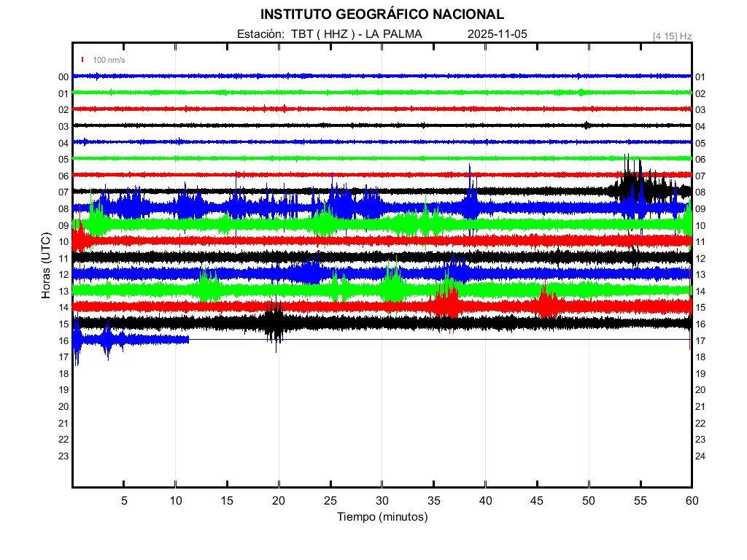Click the date text 2025-11-05
Viewport: 747px width, 560px height.
click(497, 34)
